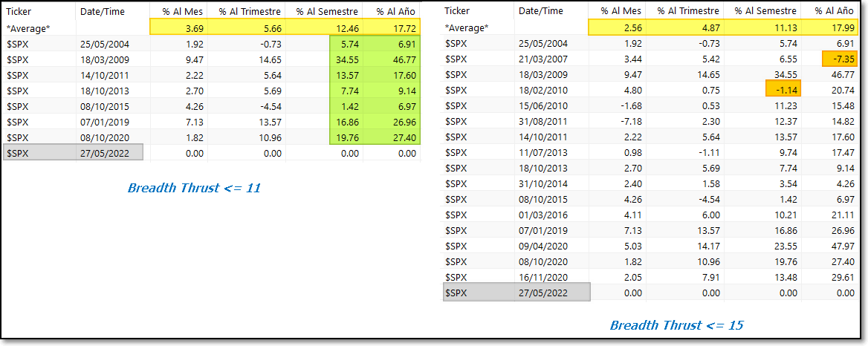868x346 pixels.
Task: Click yellow average 3.69 cell
Action: (178, 27)
